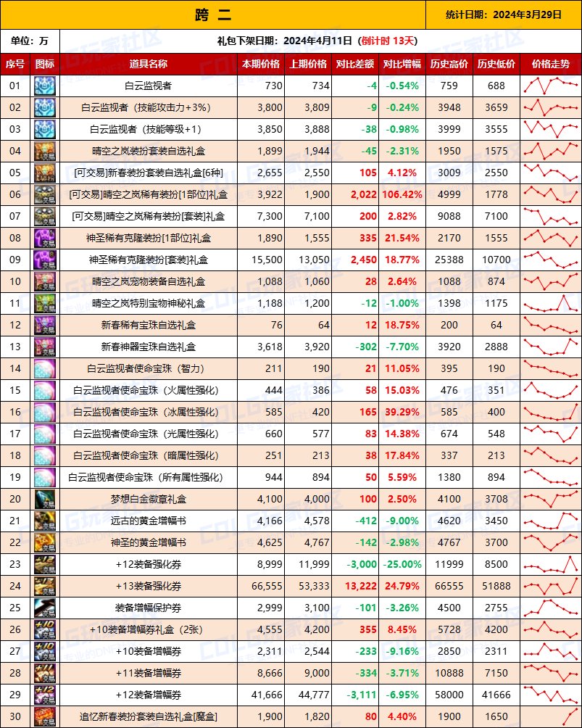
Task: Select the +12装备强化券 icon
Action: pyautogui.click(x=44, y=565)
